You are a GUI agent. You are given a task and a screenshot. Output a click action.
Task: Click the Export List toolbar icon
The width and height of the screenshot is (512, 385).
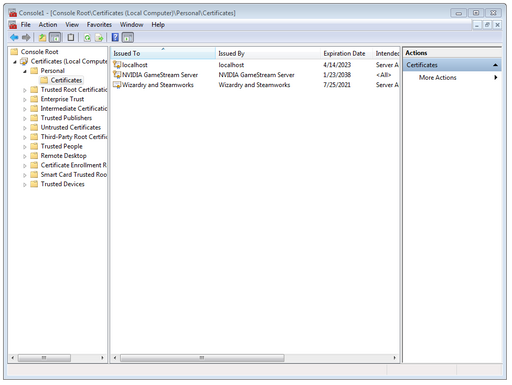(x=99, y=38)
